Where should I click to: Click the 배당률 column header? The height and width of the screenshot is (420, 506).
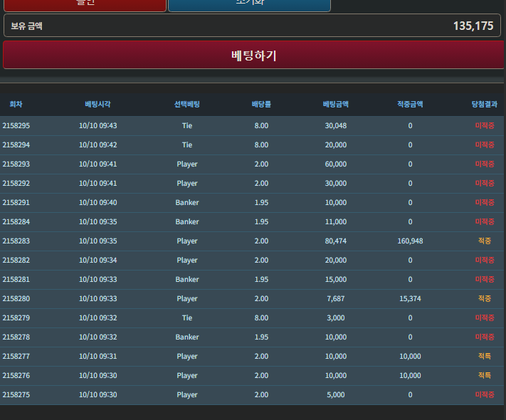(261, 104)
